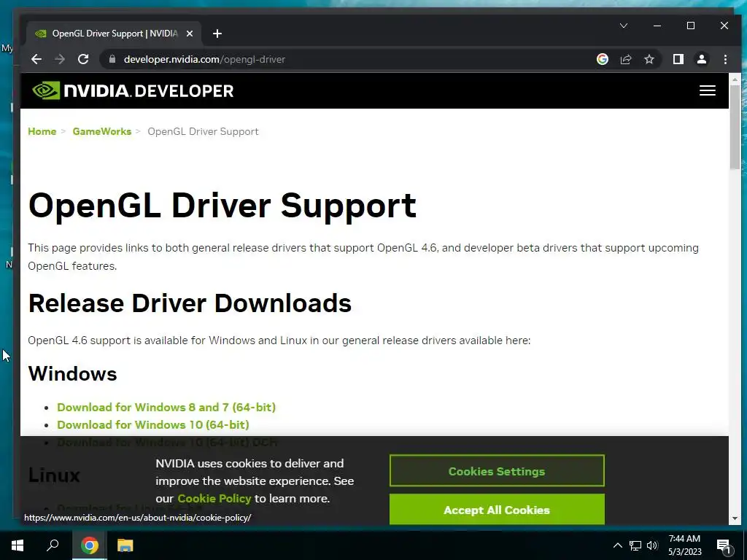Click the page vertical scrollbar thumb
Viewport: 747px width, 560px height.
tap(735, 127)
